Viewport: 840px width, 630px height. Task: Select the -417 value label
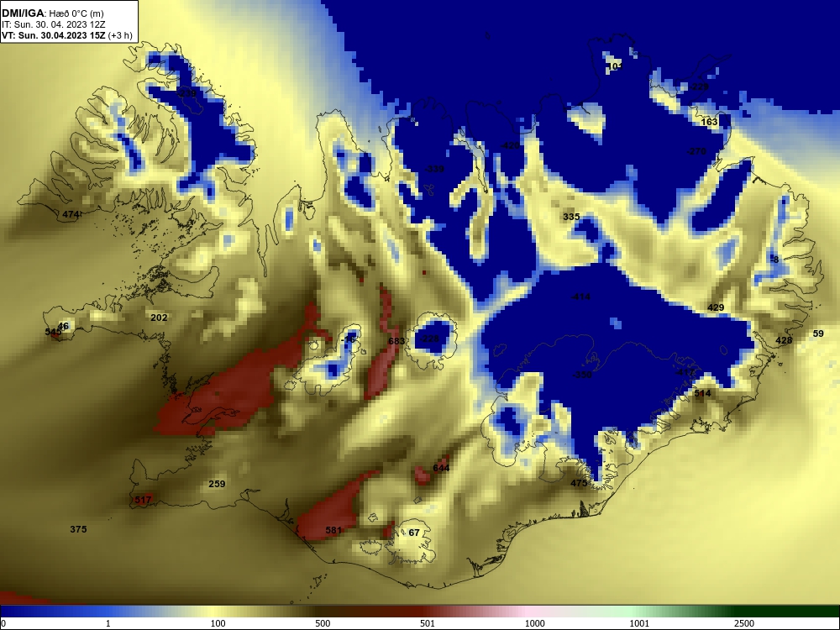pos(685,372)
